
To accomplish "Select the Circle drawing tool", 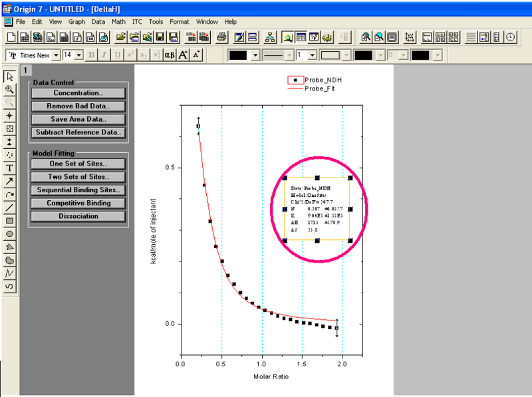I will click(x=9, y=234).
